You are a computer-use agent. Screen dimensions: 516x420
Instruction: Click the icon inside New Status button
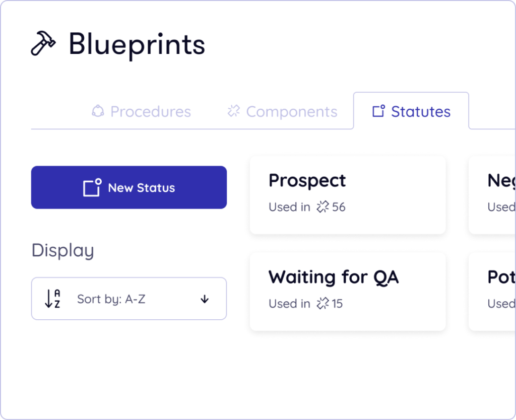92,187
